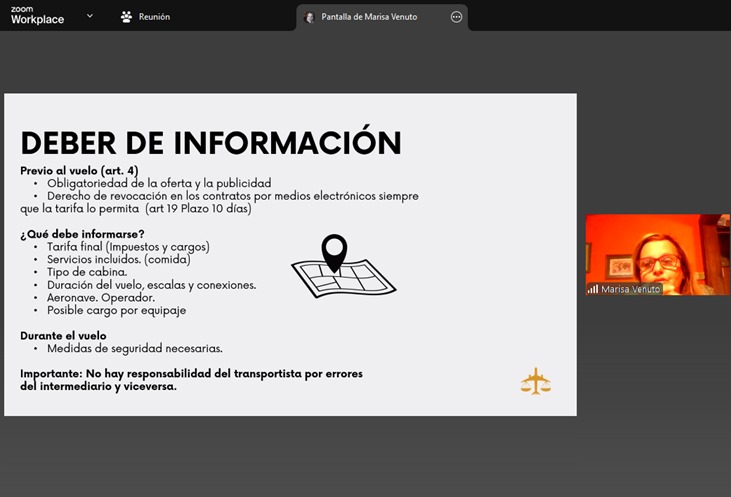Image resolution: width=731 pixels, height=497 pixels.
Task: Open the Zoom Workplace dropdown chevron
Action: 90,16
